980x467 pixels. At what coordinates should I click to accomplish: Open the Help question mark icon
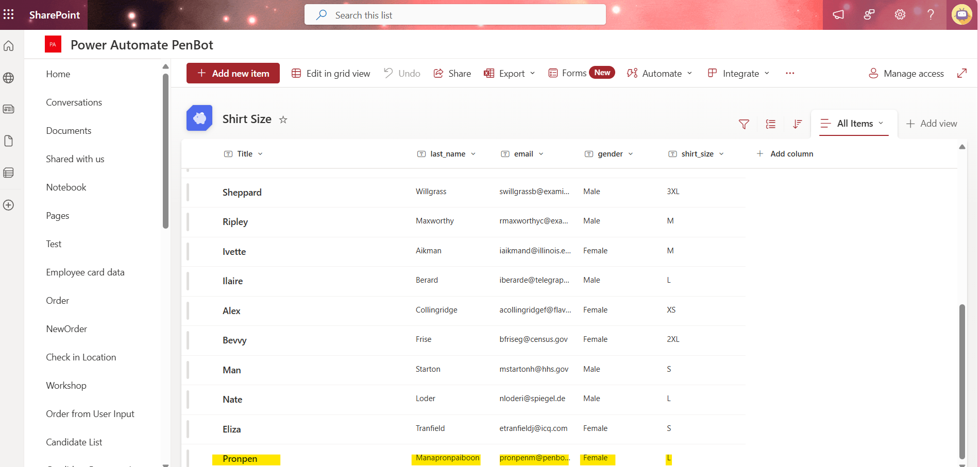(x=931, y=14)
